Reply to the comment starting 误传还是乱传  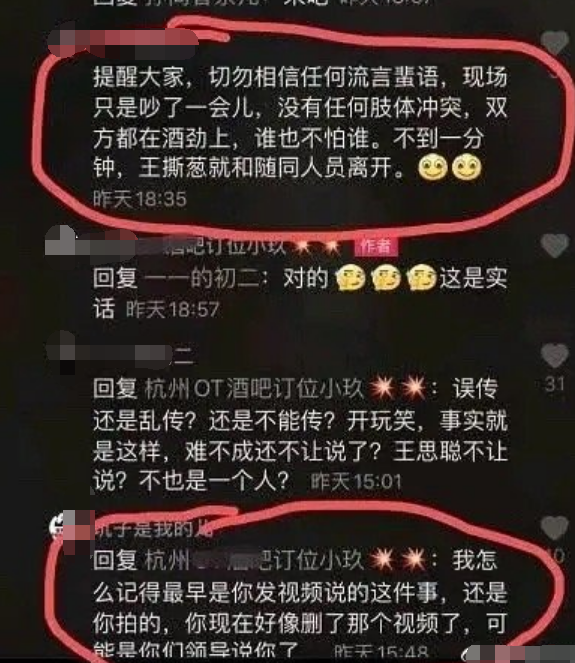click(300, 435)
